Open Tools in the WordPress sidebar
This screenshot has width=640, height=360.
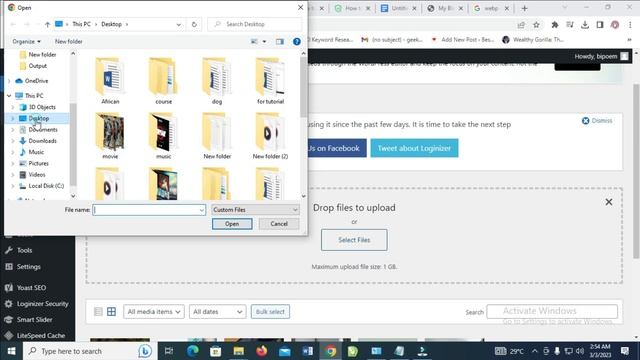tap(24, 250)
